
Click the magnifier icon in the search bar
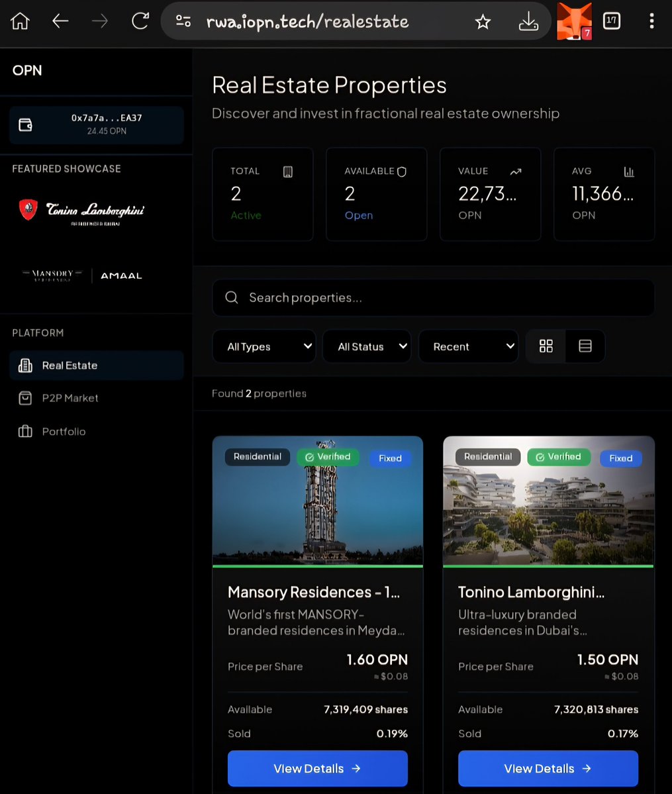pyautogui.click(x=231, y=297)
